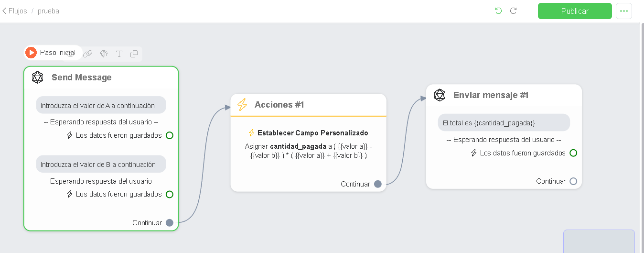This screenshot has width=644, height=253.
Task: Click the duplicate copy icon in node toolbar
Action: point(134,54)
